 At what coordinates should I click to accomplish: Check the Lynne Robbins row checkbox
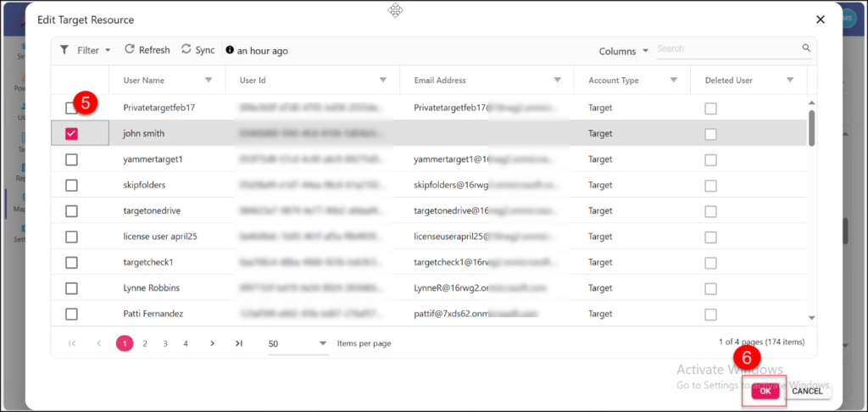coord(71,288)
